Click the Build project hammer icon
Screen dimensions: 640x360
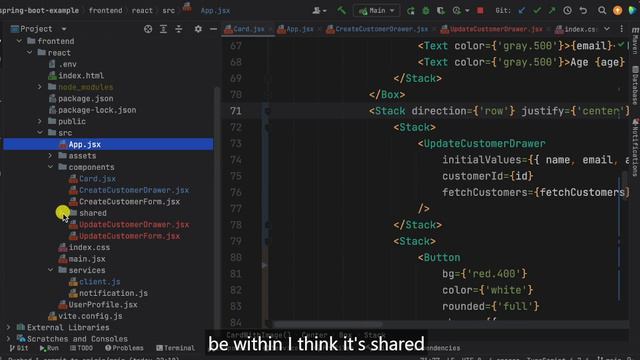click(x=341, y=11)
